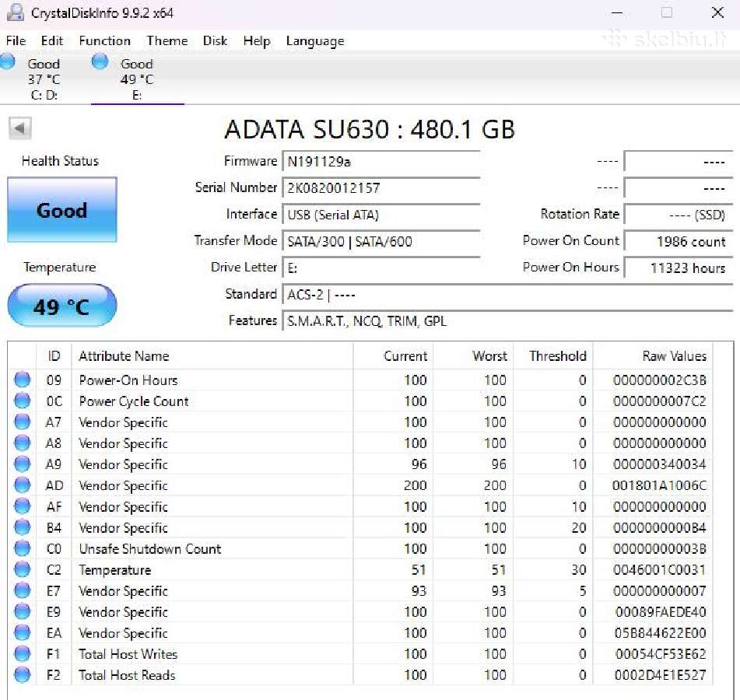The height and width of the screenshot is (700, 740).
Task: Open the Language menu
Action: pos(315,41)
